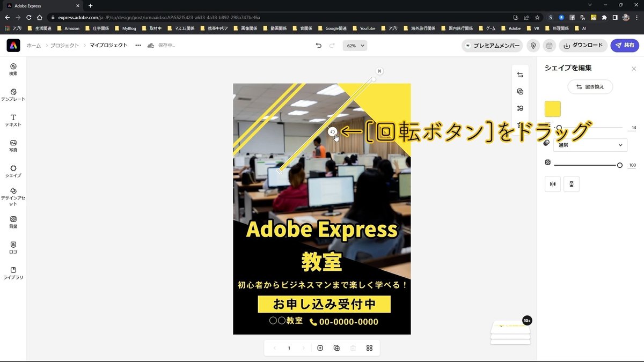Open the Amazon bookmark folder
The height and width of the screenshot is (362, 644).
tap(68, 28)
